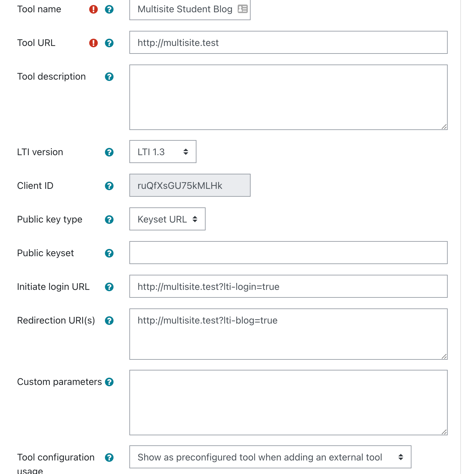Click the LTI version label

(x=40, y=152)
